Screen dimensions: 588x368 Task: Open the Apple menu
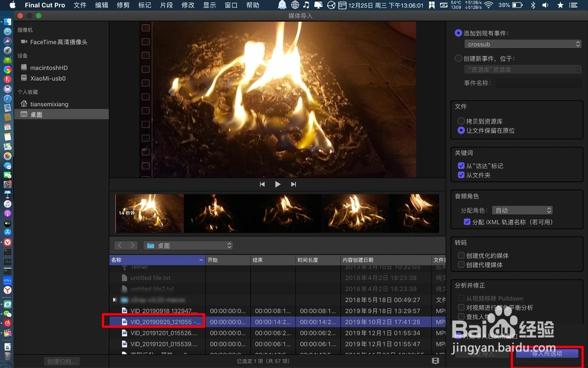coord(12,5)
